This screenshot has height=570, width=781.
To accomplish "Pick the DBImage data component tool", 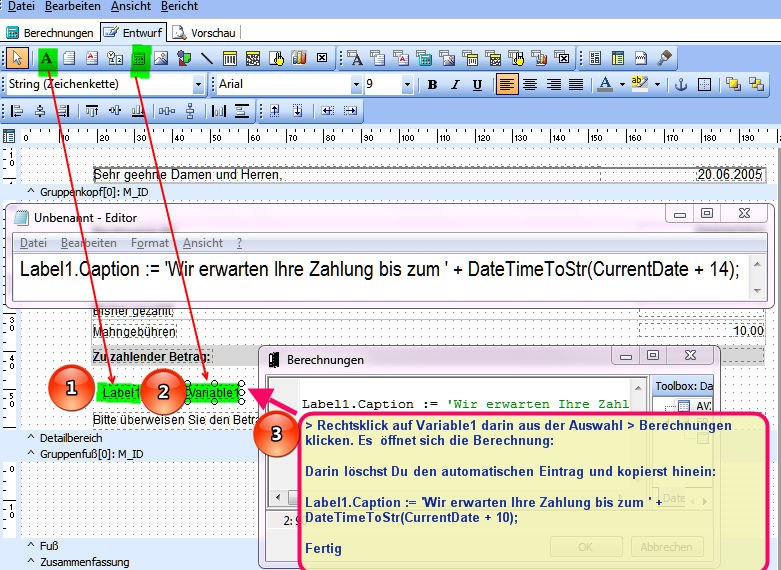I will pos(447,58).
